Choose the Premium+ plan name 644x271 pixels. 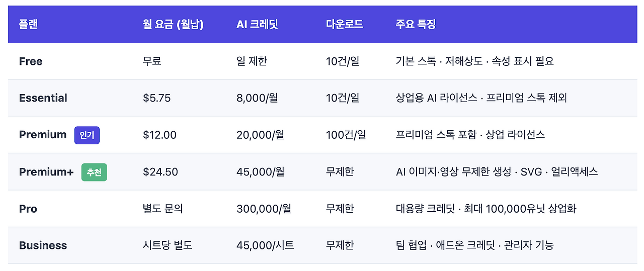coord(46,172)
